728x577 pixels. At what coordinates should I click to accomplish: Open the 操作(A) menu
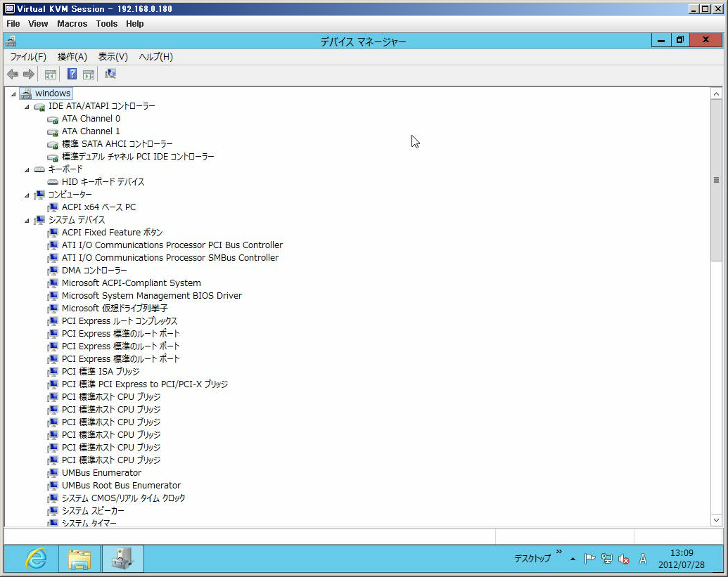(72, 57)
